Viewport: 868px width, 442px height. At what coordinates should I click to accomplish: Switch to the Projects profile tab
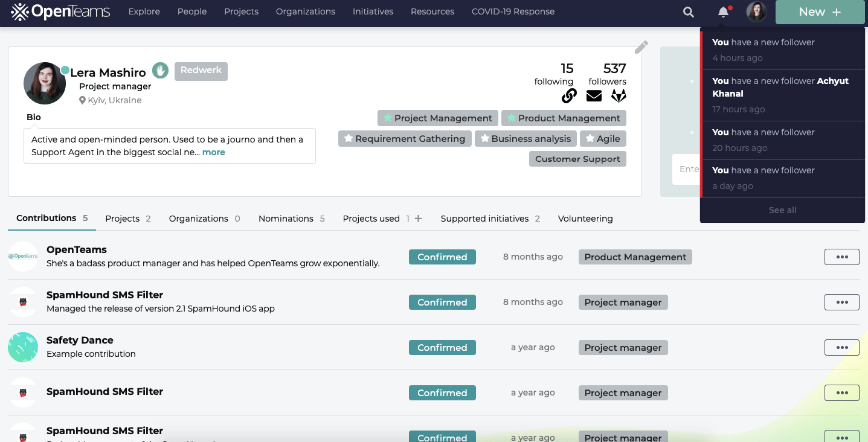128,219
